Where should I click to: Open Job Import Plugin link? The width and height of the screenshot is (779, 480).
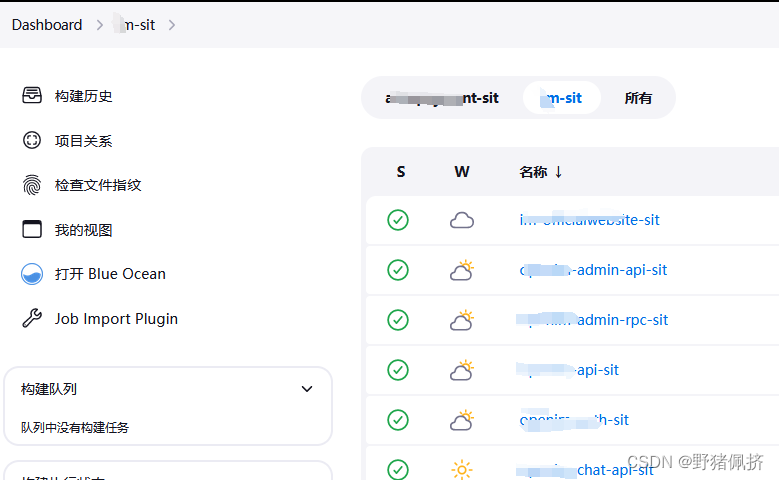pyautogui.click(x=116, y=319)
